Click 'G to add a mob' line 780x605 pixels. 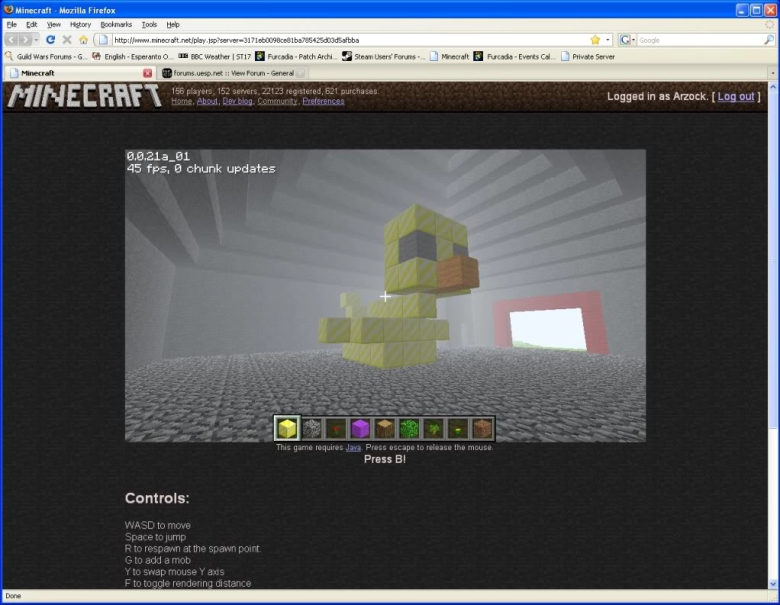(x=158, y=560)
